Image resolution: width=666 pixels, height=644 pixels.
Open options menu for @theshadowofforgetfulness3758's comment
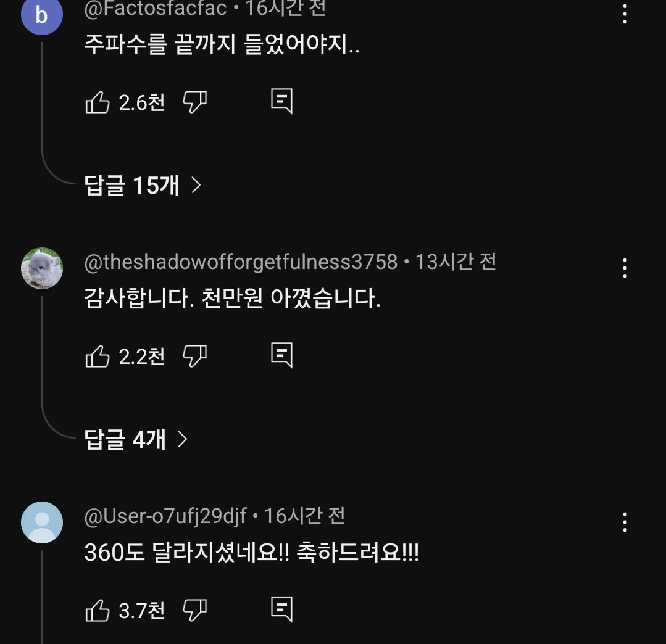pyautogui.click(x=625, y=268)
